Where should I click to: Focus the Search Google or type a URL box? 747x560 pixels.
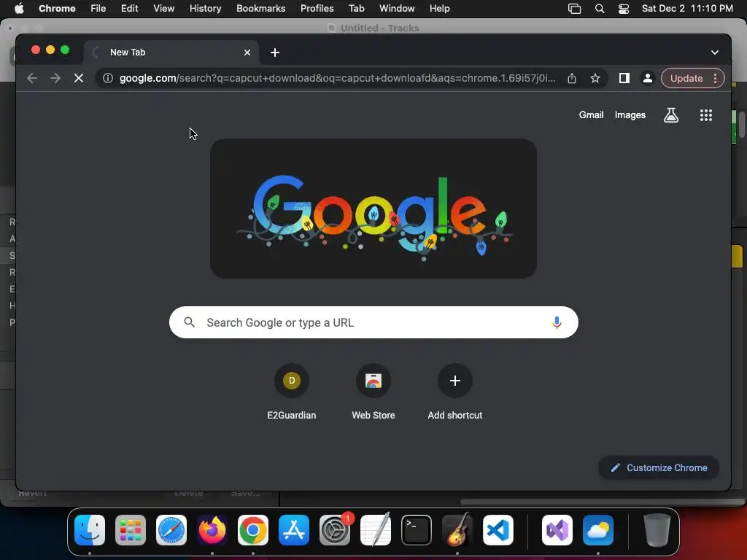click(373, 322)
